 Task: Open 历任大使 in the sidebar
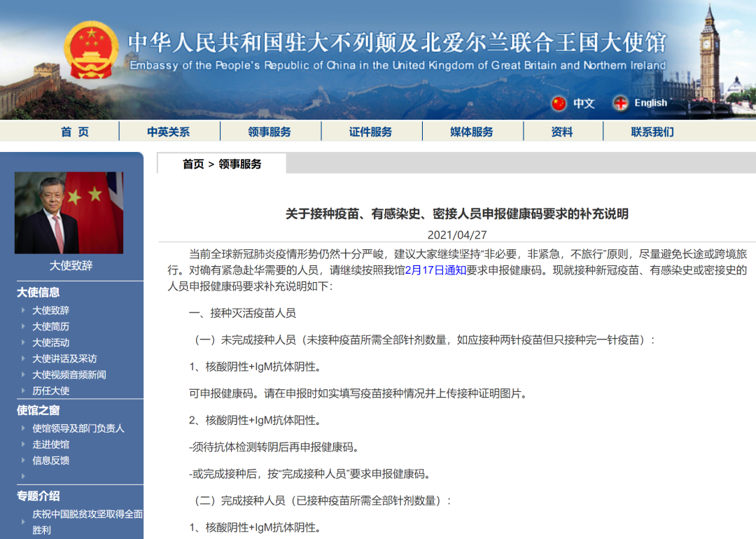coord(50,391)
